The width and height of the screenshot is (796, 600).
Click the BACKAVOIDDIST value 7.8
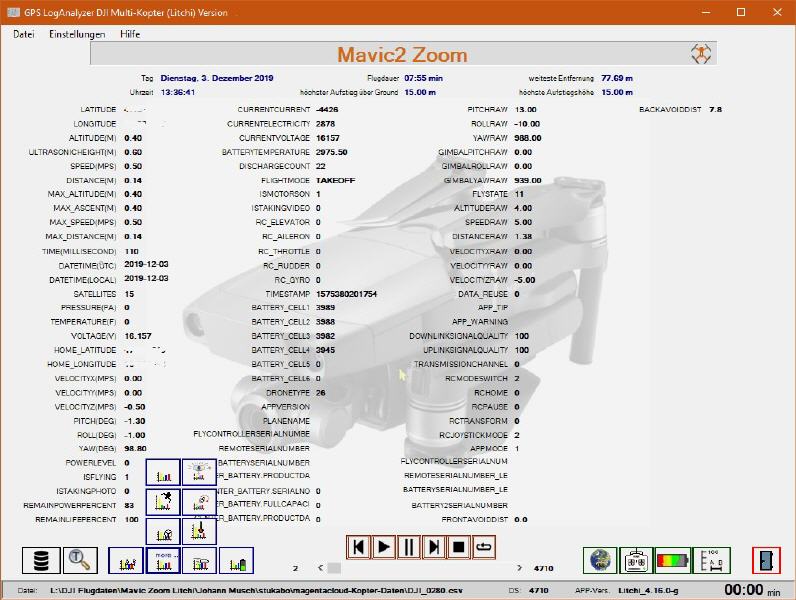716,109
